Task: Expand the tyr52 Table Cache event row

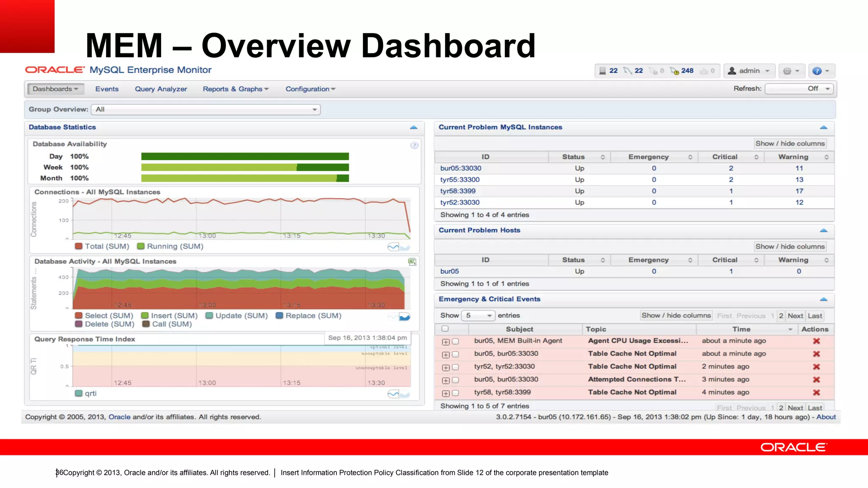Action: click(x=445, y=368)
